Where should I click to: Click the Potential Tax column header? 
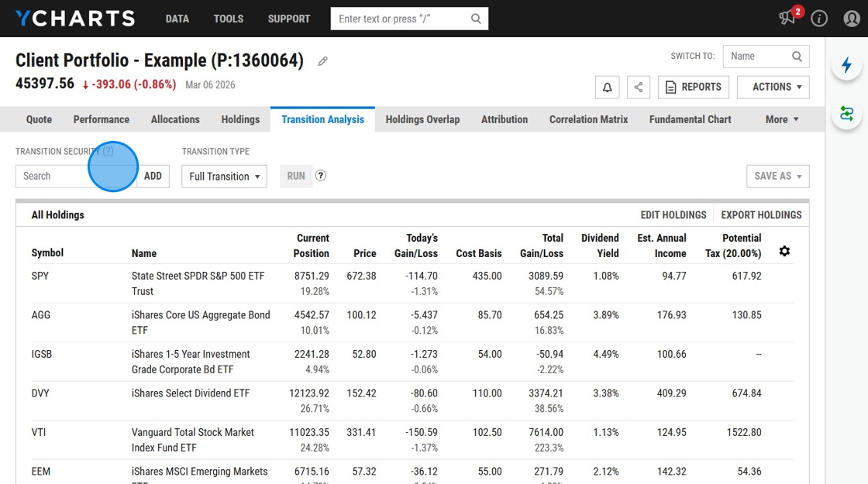click(x=733, y=245)
